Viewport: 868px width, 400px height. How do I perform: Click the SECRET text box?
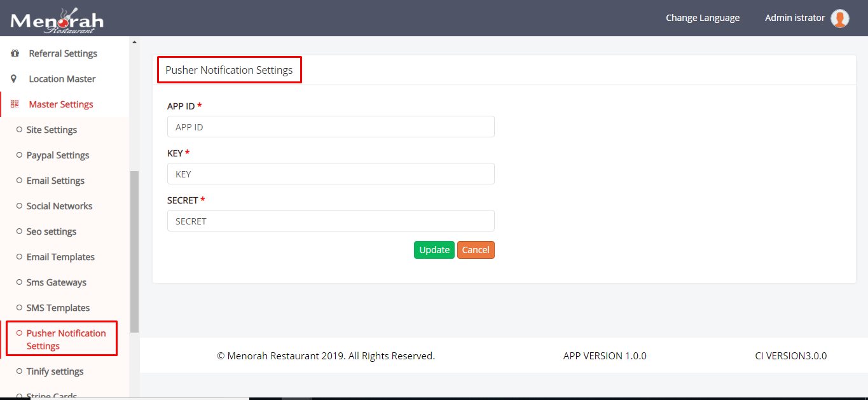pos(330,221)
